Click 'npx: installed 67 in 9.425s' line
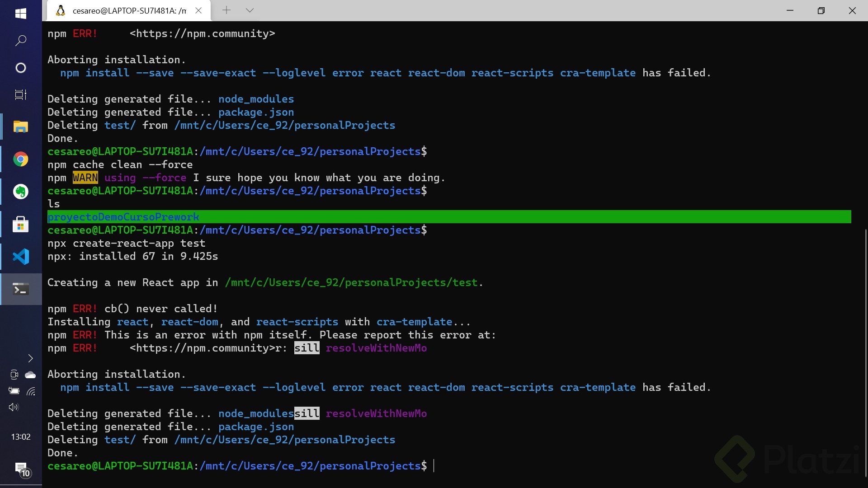 [133, 256]
